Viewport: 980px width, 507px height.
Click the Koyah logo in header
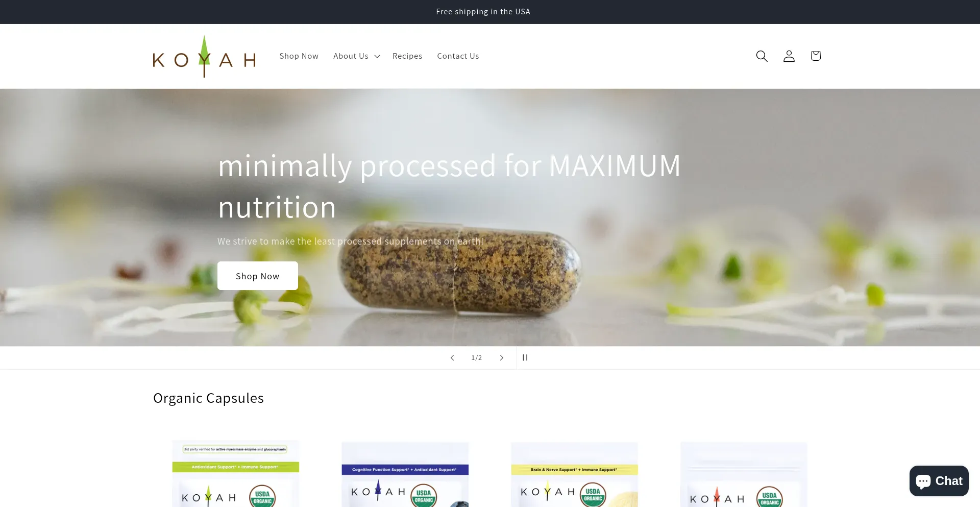click(x=204, y=57)
